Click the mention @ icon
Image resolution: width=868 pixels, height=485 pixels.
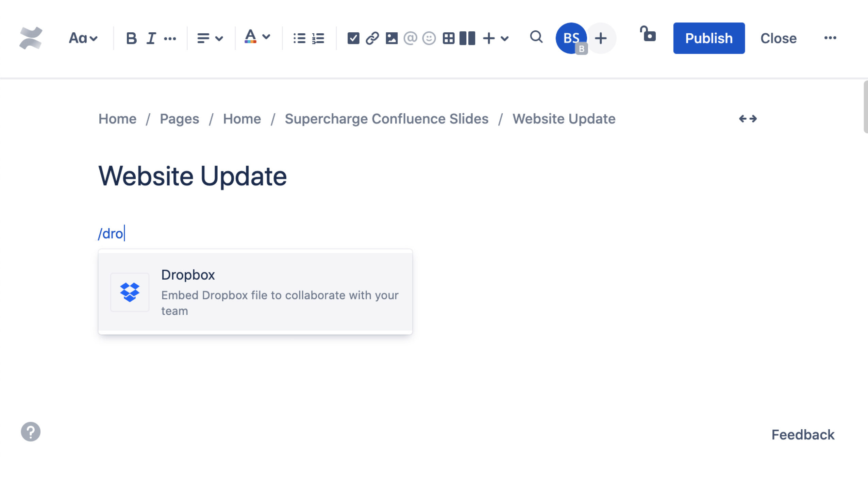411,38
